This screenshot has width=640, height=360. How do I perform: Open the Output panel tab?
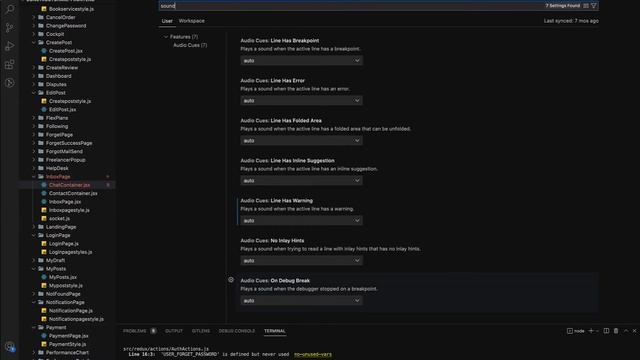click(174, 331)
